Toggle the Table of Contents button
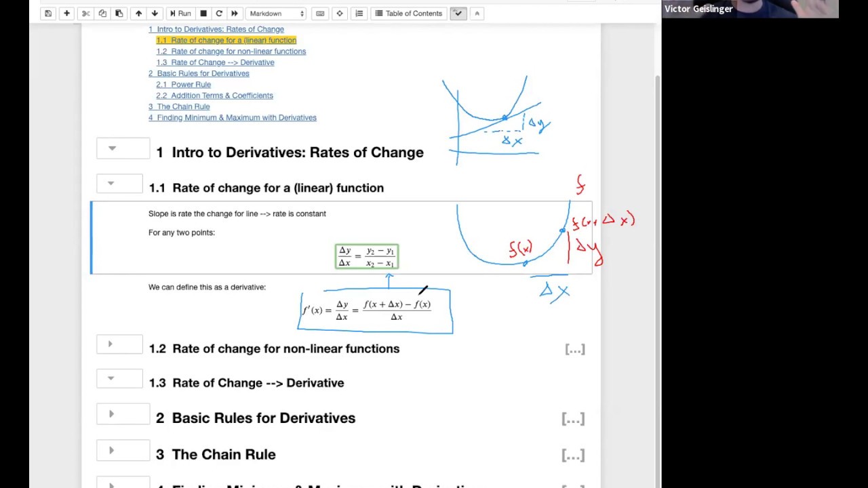Image resolution: width=868 pixels, height=488 pixels. [409, 14]
